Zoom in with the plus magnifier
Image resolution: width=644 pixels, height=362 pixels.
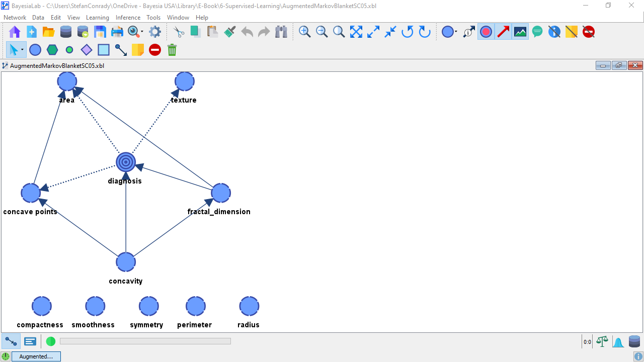click(x=305, y=32)
